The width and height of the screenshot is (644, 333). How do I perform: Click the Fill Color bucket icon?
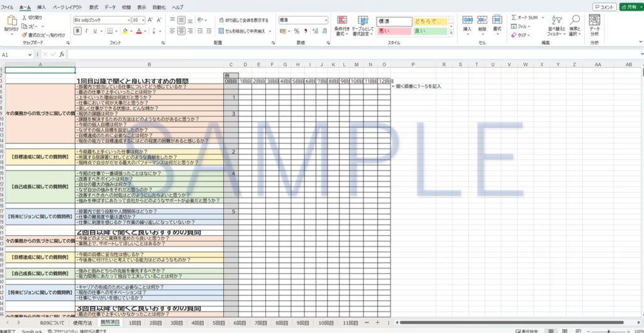point(125,31)
